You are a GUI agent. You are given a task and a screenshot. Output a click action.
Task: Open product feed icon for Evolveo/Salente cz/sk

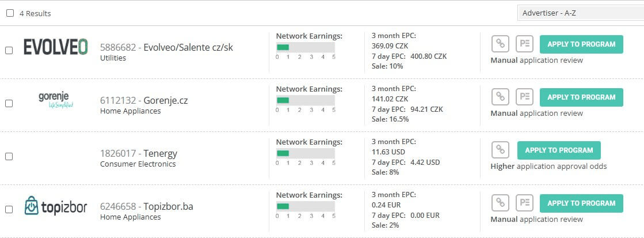(524, 44)
